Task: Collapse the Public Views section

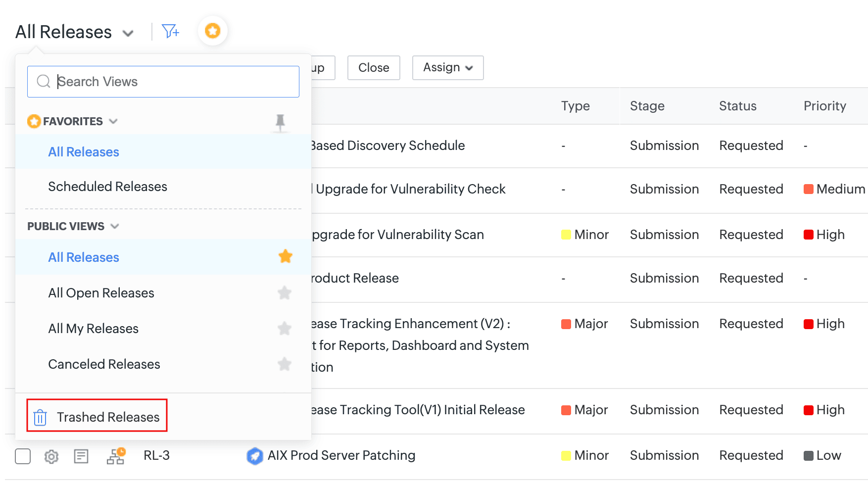Action: click(x=115, y=226)
